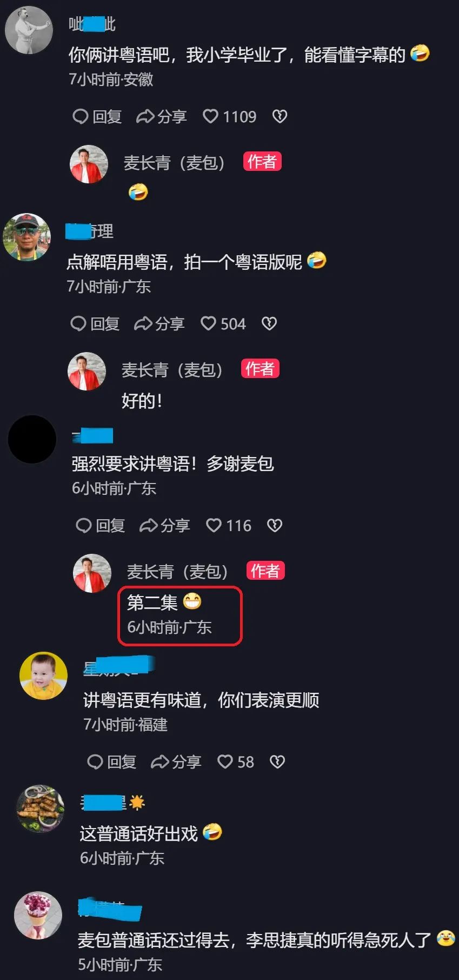Select the 第二集 author reply
The height and width of the screenshot is (980, 459).
(x=180, y=615)
